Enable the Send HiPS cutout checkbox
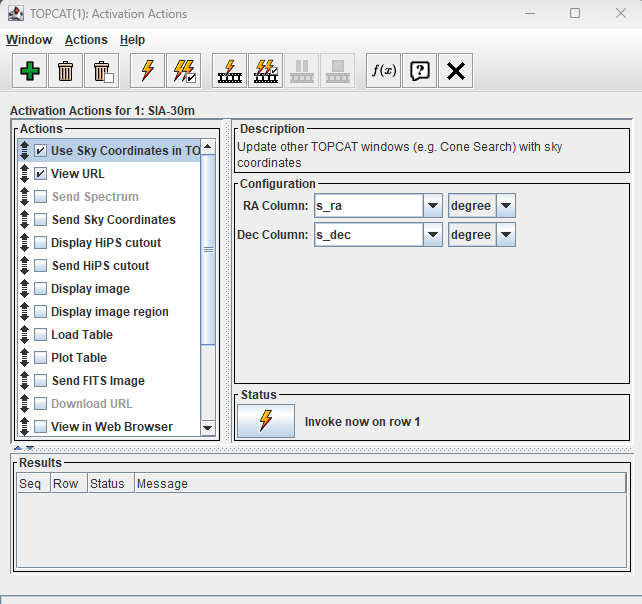This screenshot has height=604, width=642. click(x=41, y=265)
